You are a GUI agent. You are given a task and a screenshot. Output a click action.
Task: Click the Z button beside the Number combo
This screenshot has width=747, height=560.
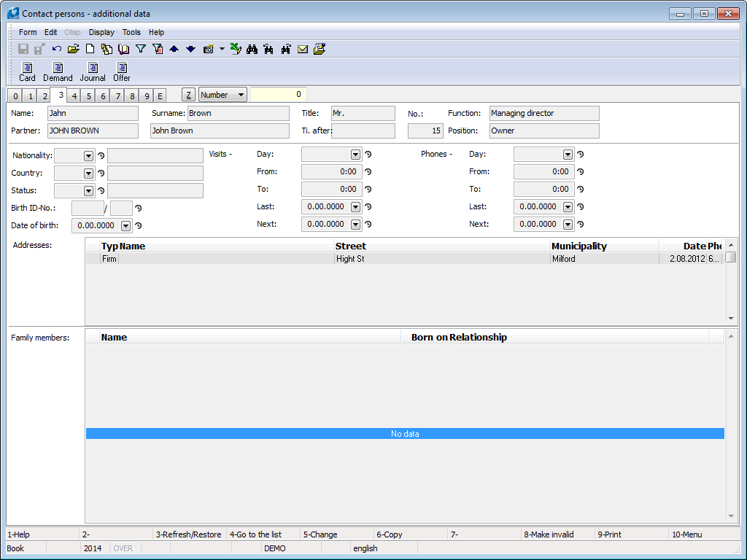tap(189, 95)
